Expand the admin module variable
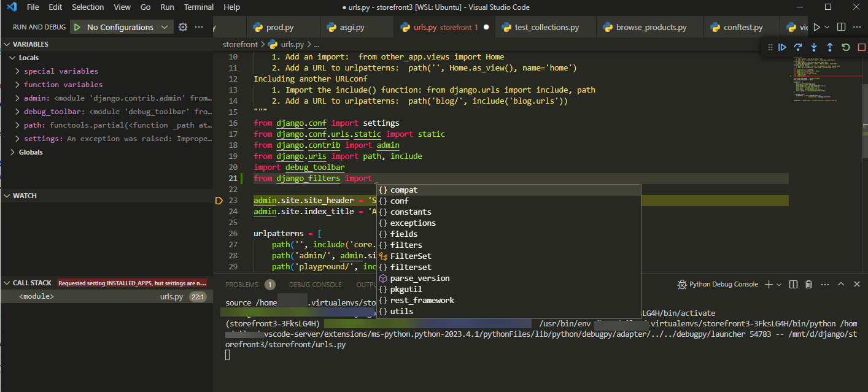The width and height of the screenshot is (868, 392). [18, 98]
